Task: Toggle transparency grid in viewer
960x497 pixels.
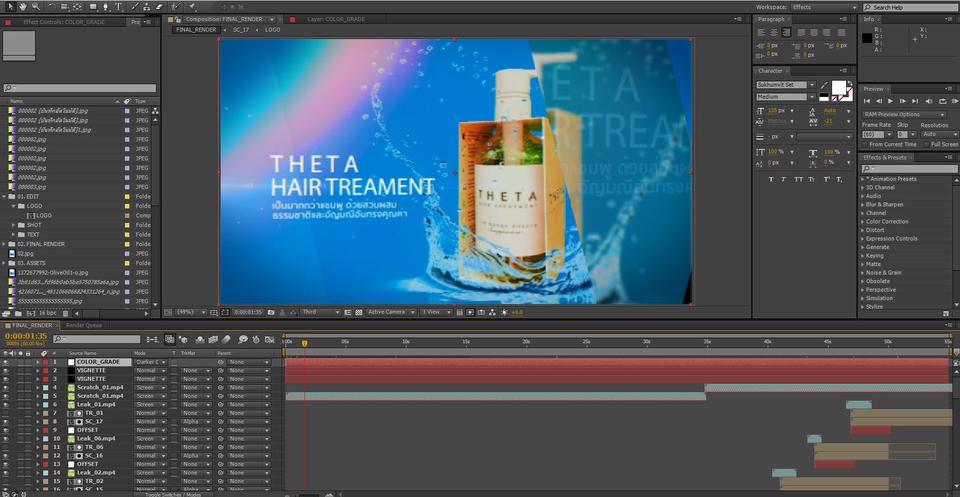Action: tap(359, 312)
